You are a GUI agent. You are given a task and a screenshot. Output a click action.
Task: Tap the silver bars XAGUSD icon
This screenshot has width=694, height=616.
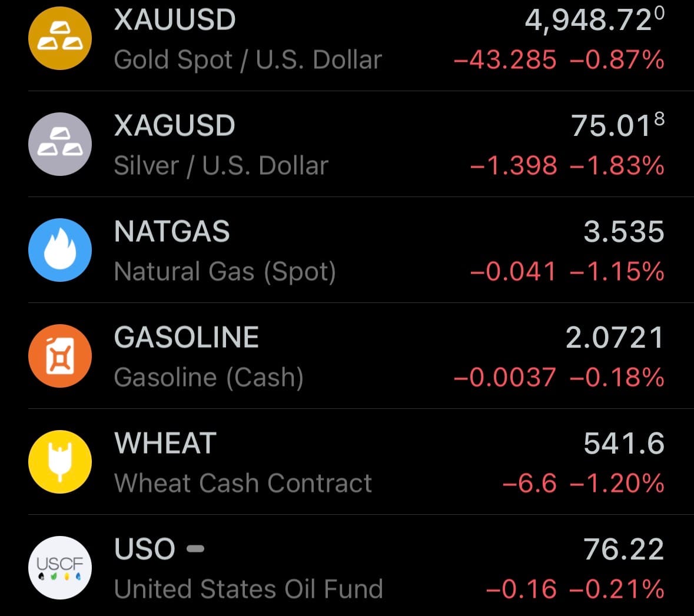pos(60,144)
